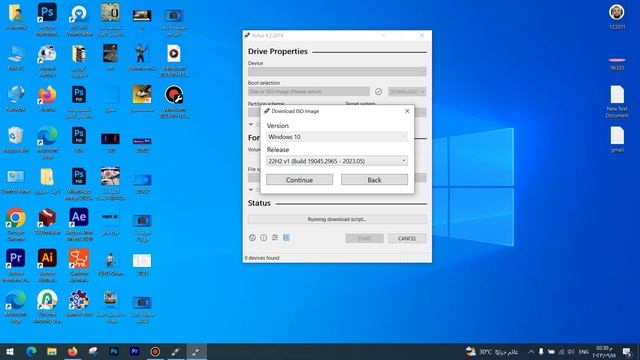Switch to Premiere Pro on the taskbar
This screenshot has height=360, width=640.
[x=135, y=351]
